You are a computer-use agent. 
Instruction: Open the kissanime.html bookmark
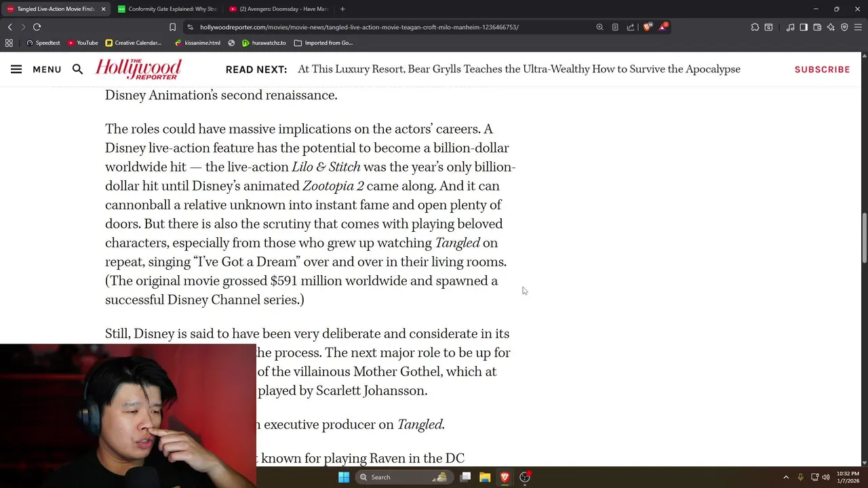197,43
